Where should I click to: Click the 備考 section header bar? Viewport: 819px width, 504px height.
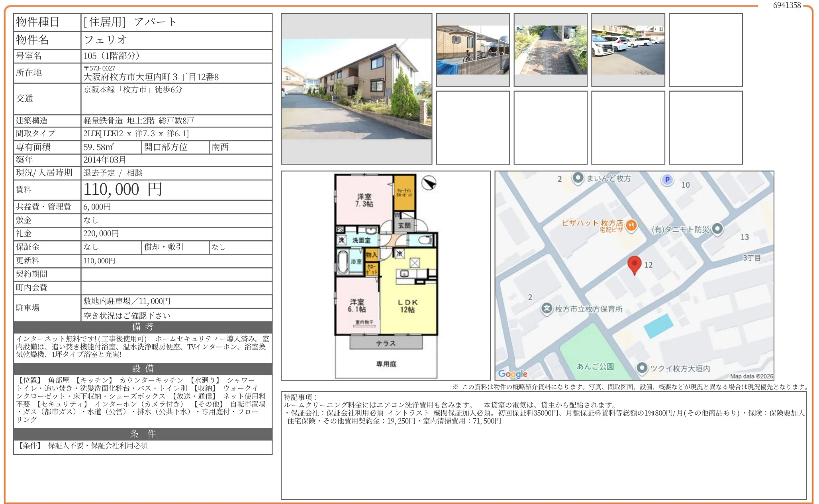point(143,327)
